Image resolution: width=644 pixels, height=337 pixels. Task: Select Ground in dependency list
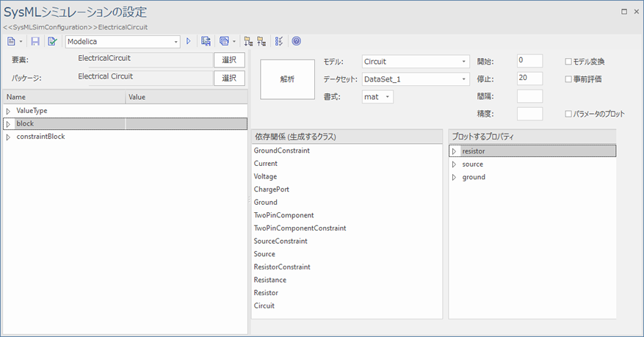(265, 203)
